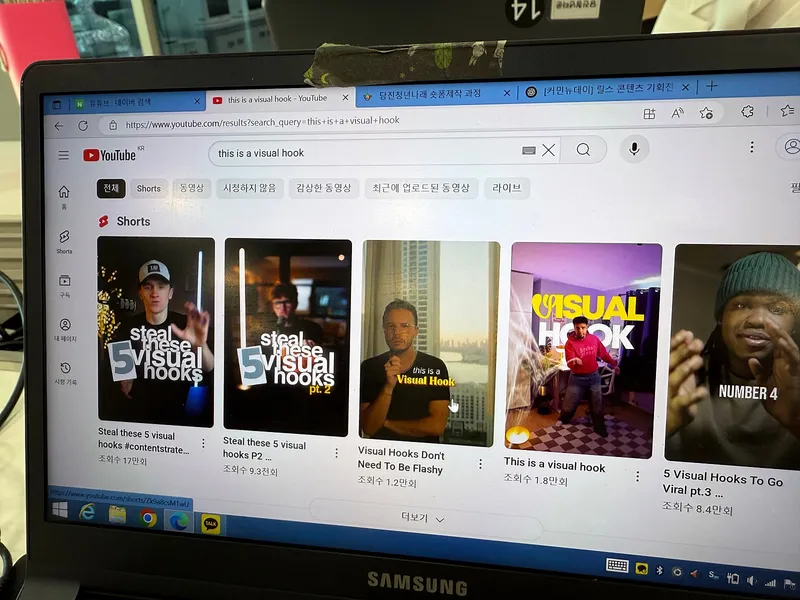Launch Chrome from the taskbar
Viewport: 800px width, 600px height.
[148, 518]
